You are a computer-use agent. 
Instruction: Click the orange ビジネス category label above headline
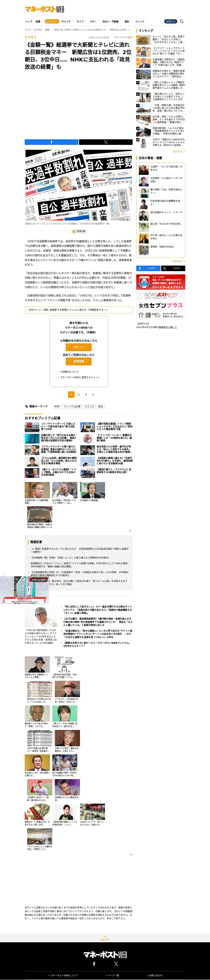pos(30,37)
